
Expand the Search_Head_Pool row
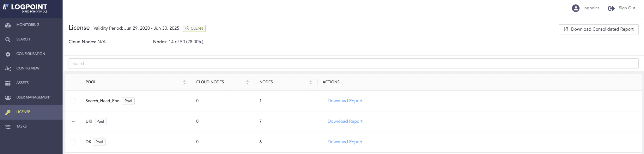(x=73, y=101)
